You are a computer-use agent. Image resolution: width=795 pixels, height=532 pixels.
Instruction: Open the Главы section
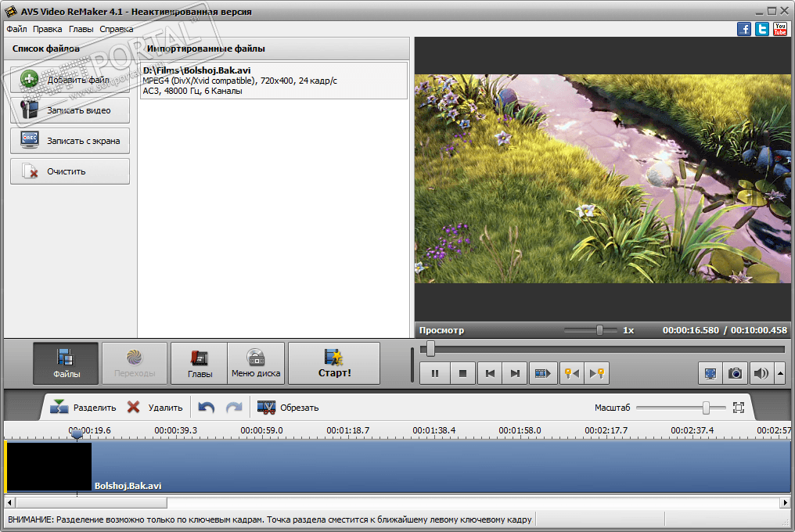[200, 363]
